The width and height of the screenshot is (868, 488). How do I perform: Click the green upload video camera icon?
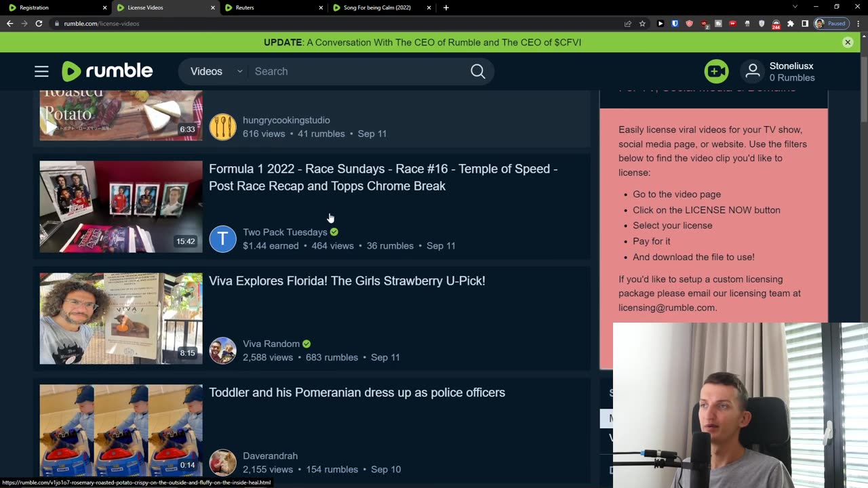716,71
